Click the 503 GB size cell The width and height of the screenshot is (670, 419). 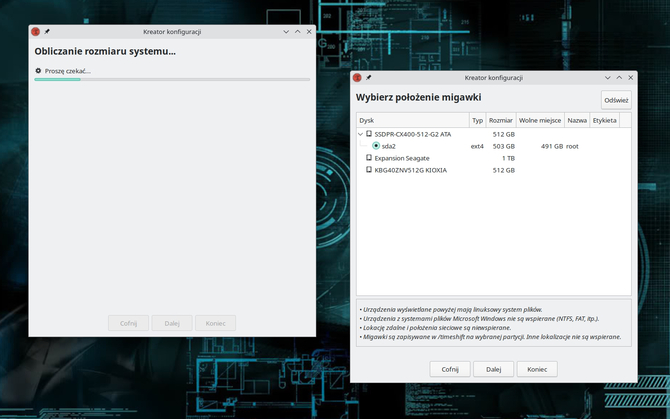(x=504, y=146)
